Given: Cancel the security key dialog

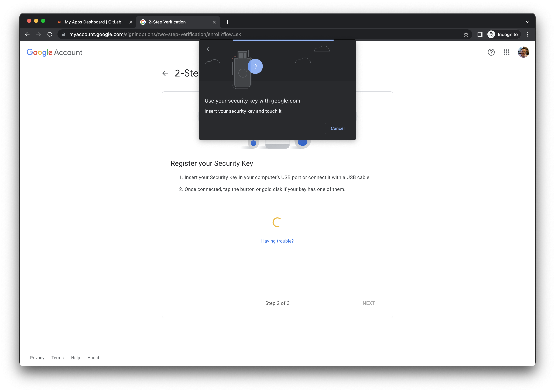Looking at the screenshot, I should (x=337, y=128).
